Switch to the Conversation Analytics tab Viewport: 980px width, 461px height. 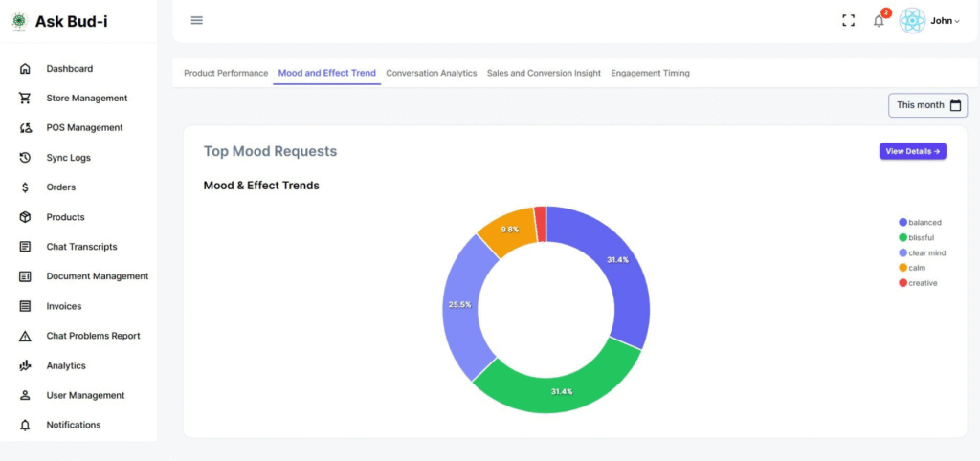pos(431,73)
